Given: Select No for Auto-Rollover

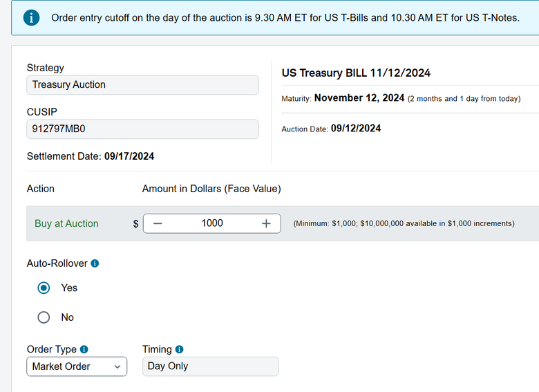Looking at the screenshot, I should (x=44, y=317).
